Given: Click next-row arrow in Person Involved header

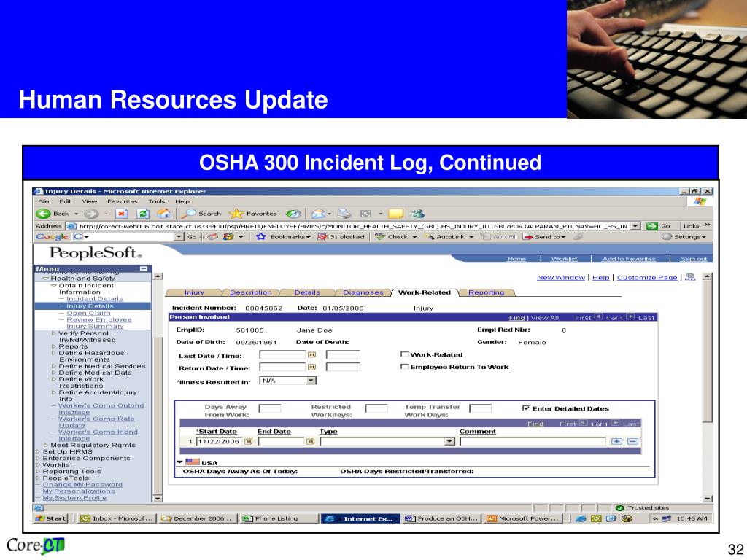Looking at the screenshot, I should coord(630,316).
